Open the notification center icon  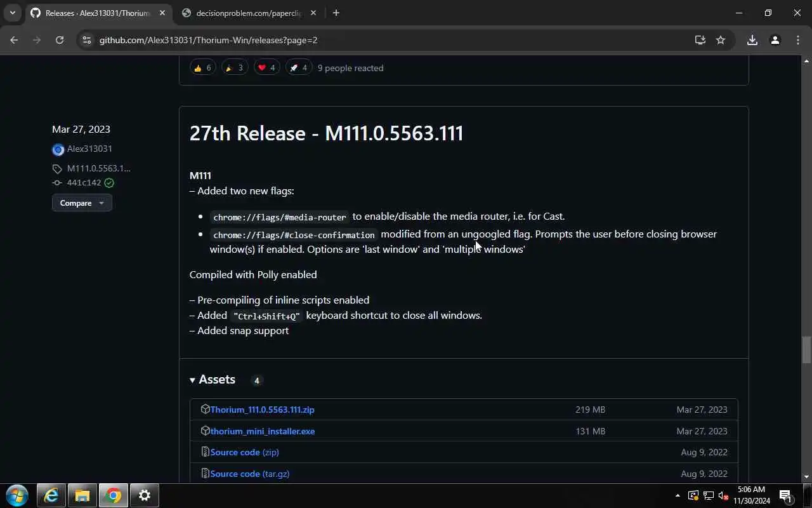[x=785, y=495]
